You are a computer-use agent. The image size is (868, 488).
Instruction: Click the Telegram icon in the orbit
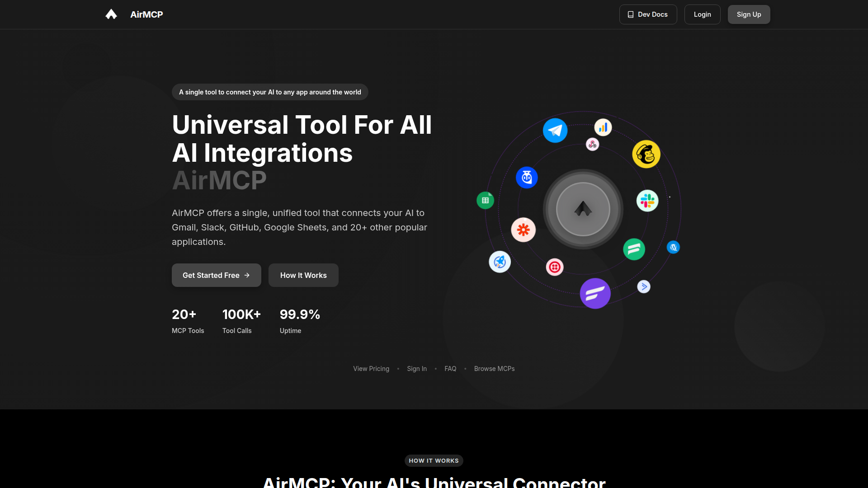coord(555,131)
